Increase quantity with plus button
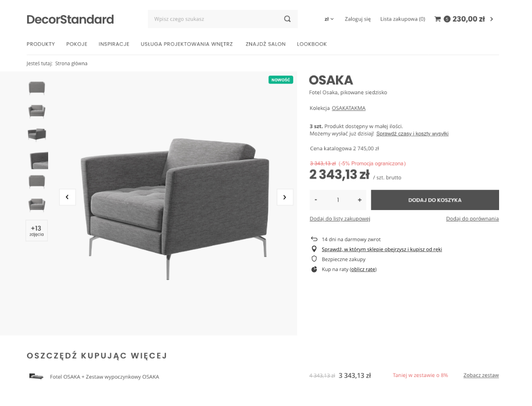 [x=360, y=200]
